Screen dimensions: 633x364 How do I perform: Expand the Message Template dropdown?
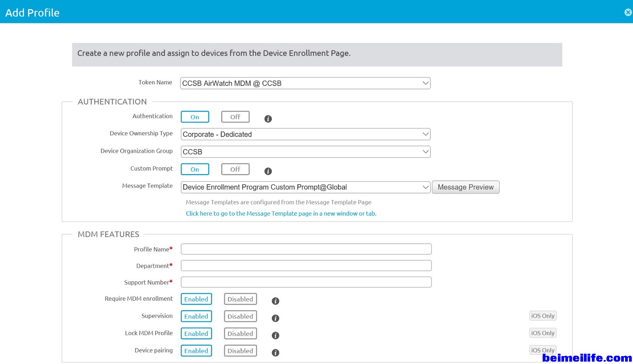(x=305, y=187)
